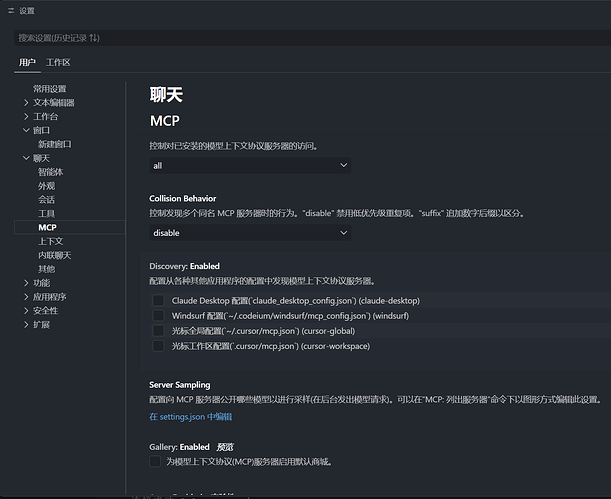
Task: Toggle Gallery Enabled checkbox for MCP
Action: point(155,462)
